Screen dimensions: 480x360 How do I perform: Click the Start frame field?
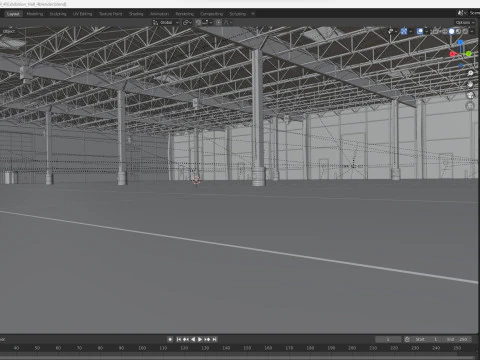pyautogui.click(x=427, y=339)
